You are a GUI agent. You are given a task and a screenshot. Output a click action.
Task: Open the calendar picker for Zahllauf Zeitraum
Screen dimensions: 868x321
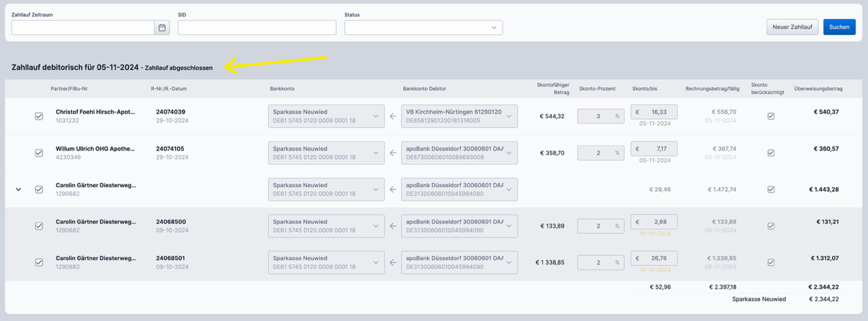(162, 27)
